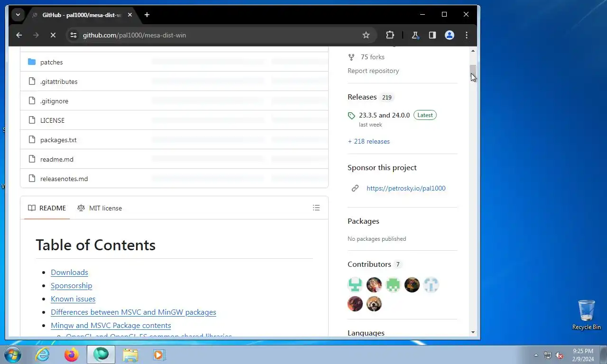This screenshot has height=364, width=607.
Task: View site information icon in address bar
Action: point(73,35)
